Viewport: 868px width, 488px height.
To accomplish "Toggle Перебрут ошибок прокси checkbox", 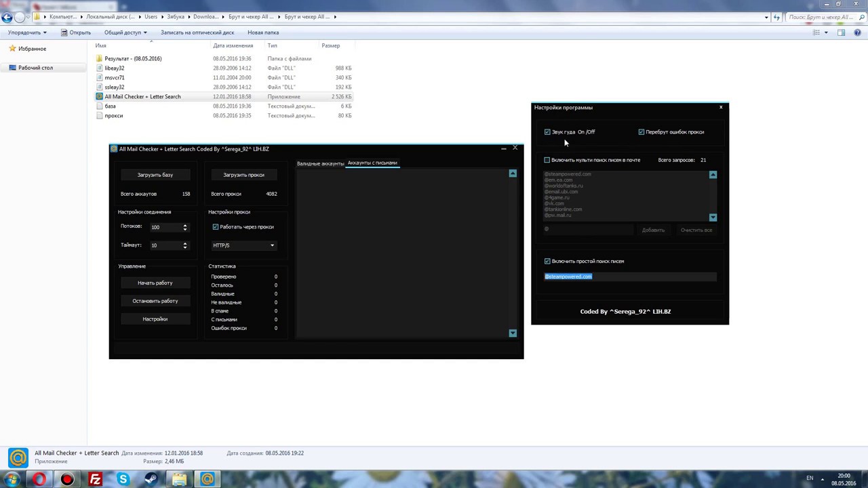I will click(642, 132).
